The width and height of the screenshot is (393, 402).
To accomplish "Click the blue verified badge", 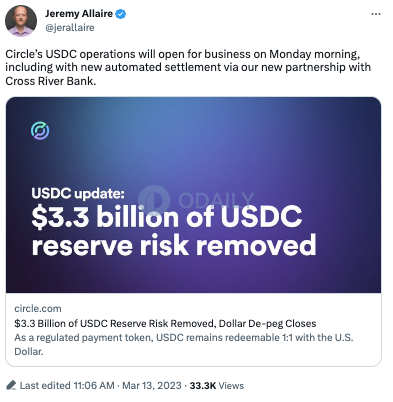I will pos(121,14).
